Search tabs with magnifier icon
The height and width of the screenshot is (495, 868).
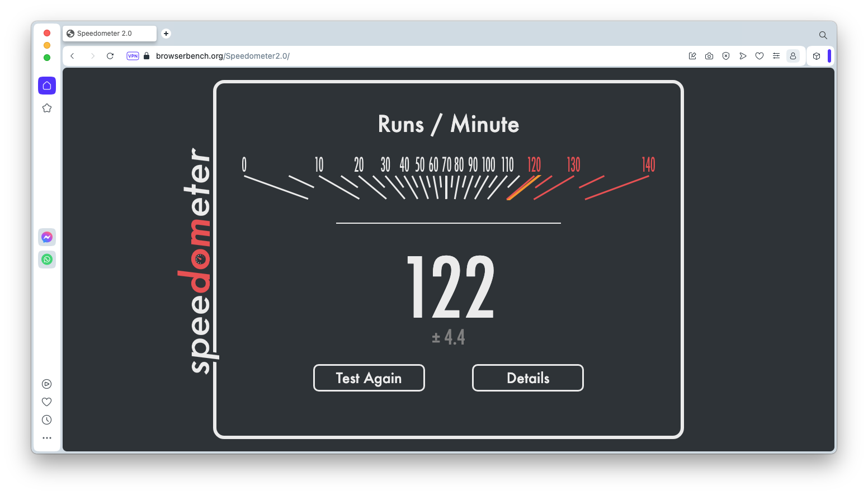point(823,35)
